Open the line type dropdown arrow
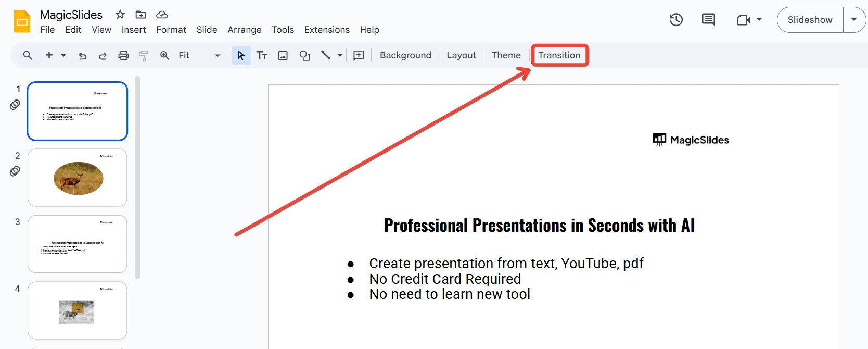This screenshot has width=868, height=349. tap(340, 55)
